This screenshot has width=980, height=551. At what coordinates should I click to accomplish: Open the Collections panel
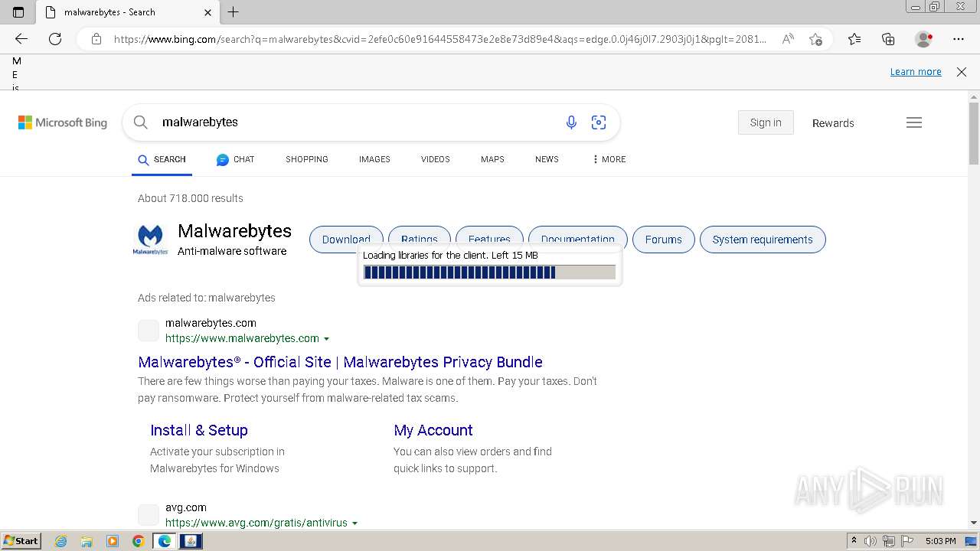[x=888, y=39]
